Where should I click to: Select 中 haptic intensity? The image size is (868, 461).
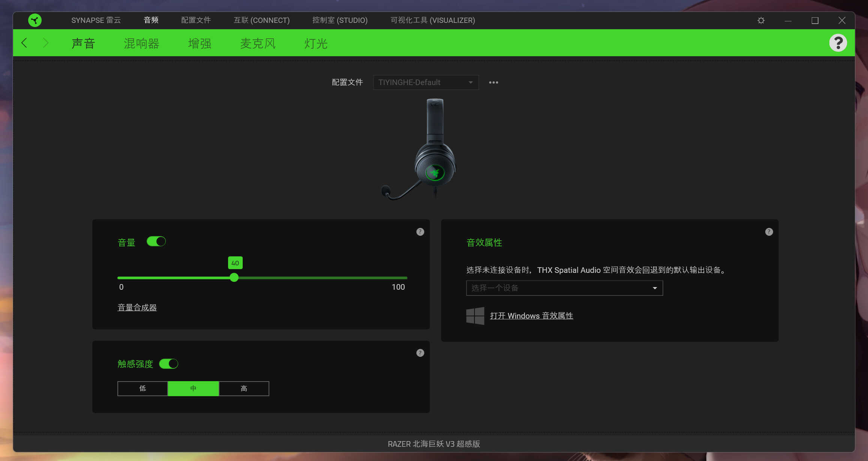tap(193, 388)
